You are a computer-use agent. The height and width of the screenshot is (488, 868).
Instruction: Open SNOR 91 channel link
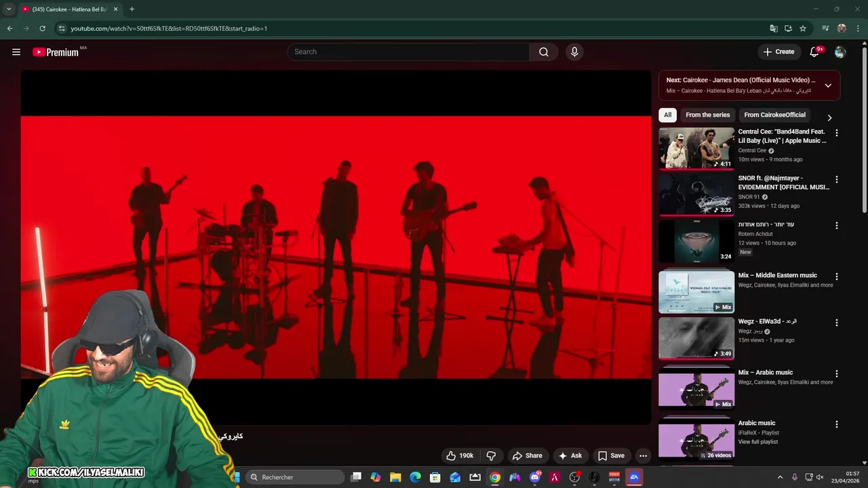point(749,197)
